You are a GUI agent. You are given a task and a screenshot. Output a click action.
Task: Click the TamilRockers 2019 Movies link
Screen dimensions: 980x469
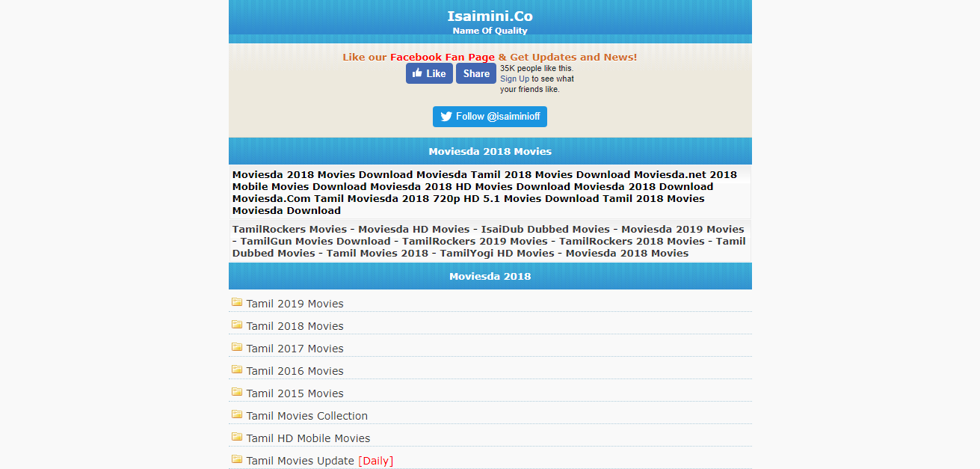pyautogui.click(x=475, y=241)
